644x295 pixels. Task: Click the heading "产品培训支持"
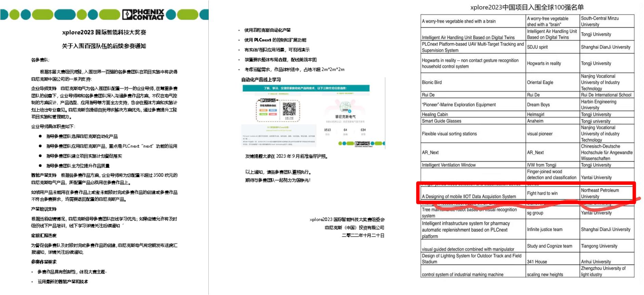coord(44,209)
